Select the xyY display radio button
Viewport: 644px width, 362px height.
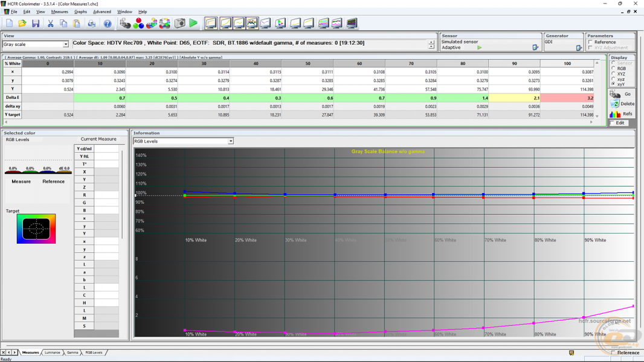[613, 84]
